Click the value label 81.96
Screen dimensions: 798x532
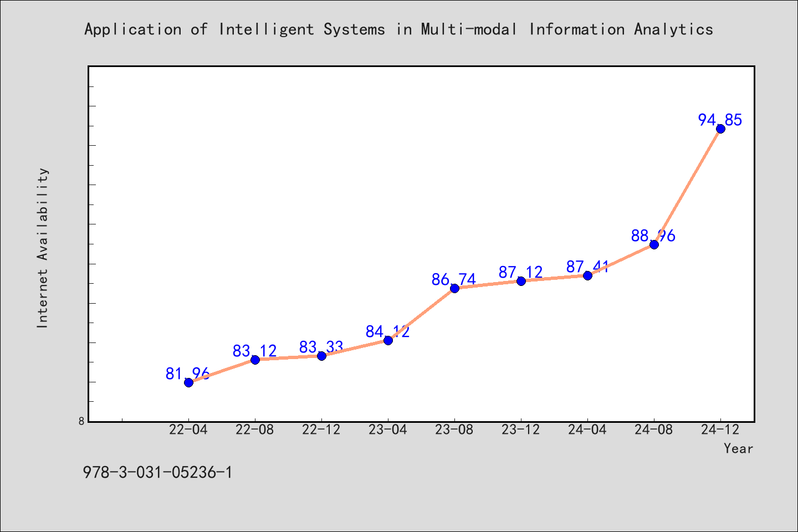tap(188, 374)
